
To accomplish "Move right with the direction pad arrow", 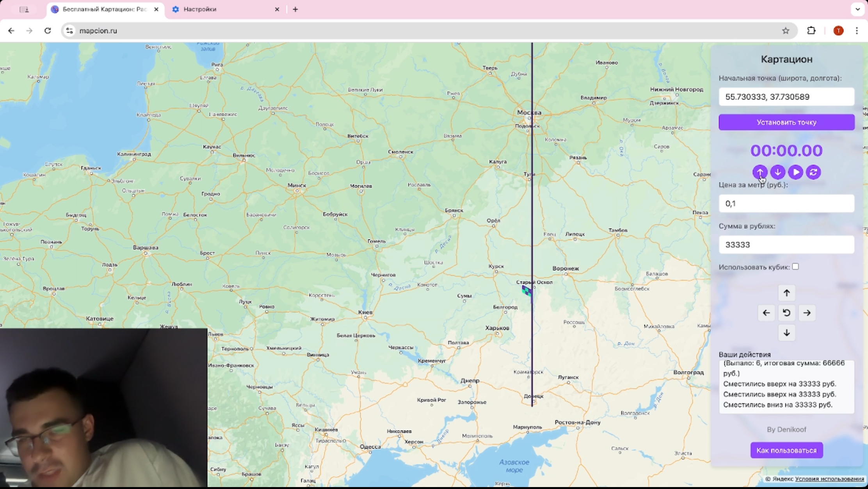I will 807,313.
